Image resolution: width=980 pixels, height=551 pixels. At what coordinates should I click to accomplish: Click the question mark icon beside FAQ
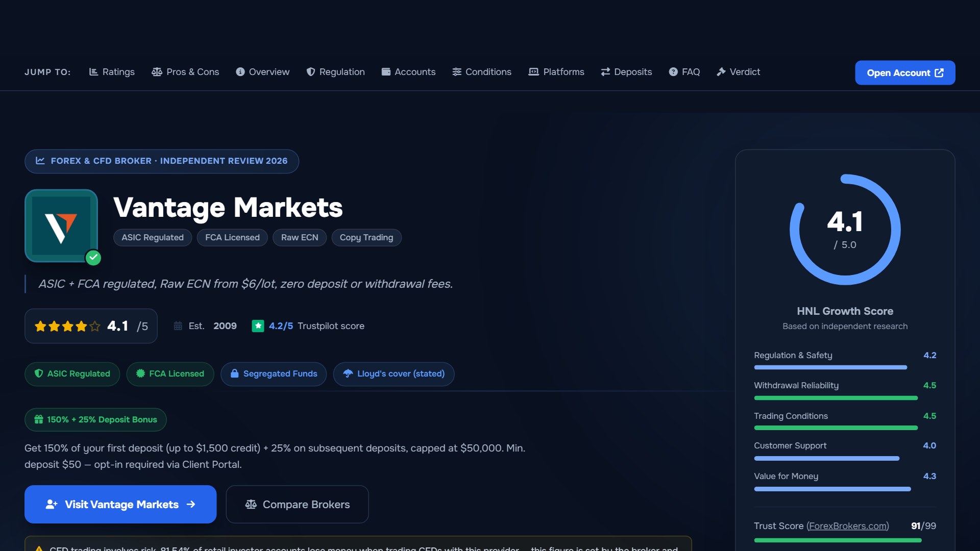pos(674,72)
